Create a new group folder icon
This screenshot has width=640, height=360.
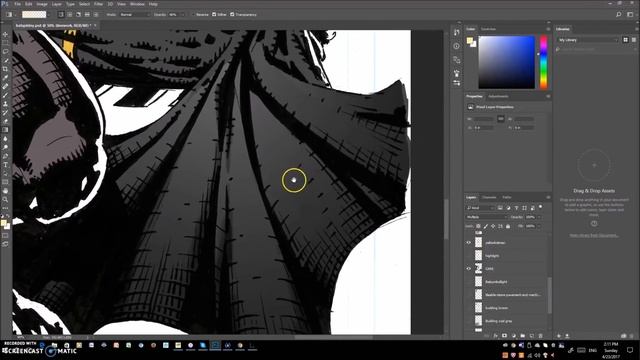point(522,336)
